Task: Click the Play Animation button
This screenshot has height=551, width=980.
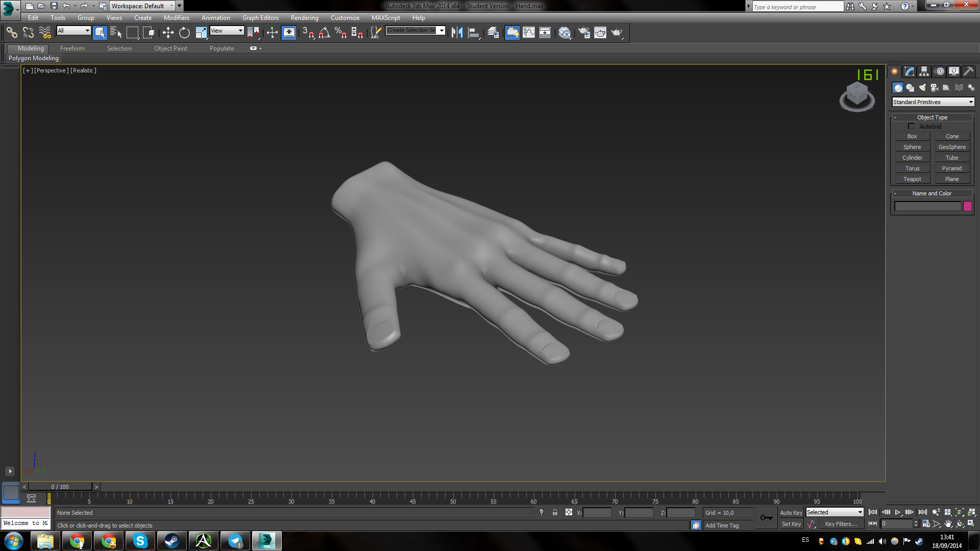Action: point(898,512)
